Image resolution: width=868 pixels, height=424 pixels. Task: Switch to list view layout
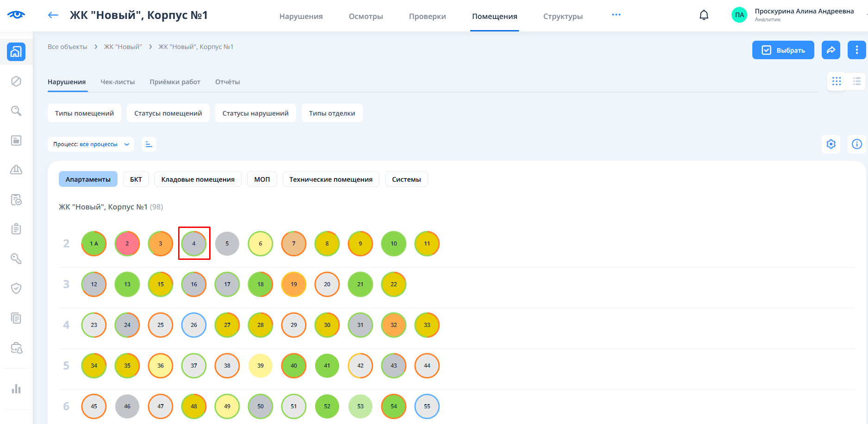point(856,81)
